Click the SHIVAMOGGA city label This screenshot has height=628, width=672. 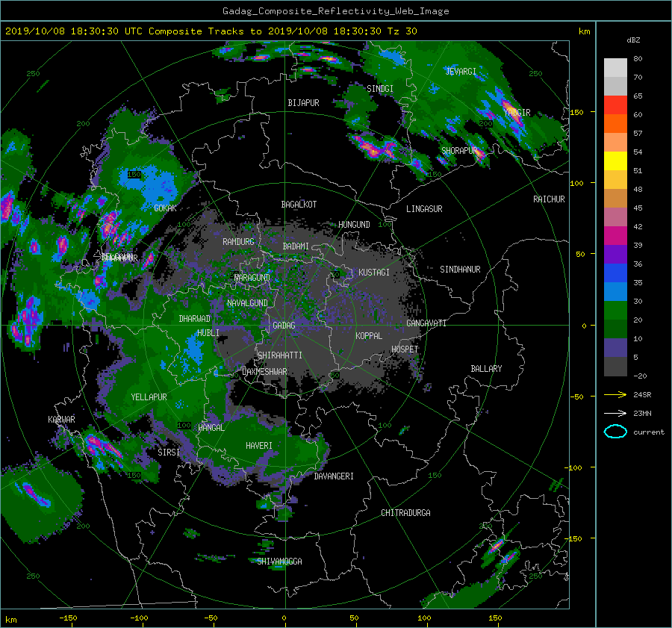pos(279,561)
